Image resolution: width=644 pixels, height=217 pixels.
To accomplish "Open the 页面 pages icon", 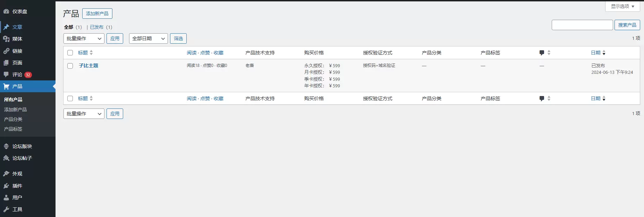I will pos(6,63).
